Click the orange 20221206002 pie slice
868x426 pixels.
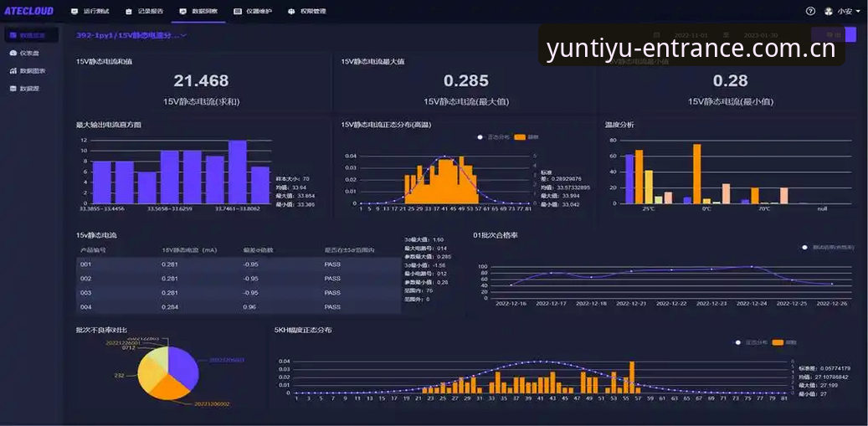coord(169,389)
